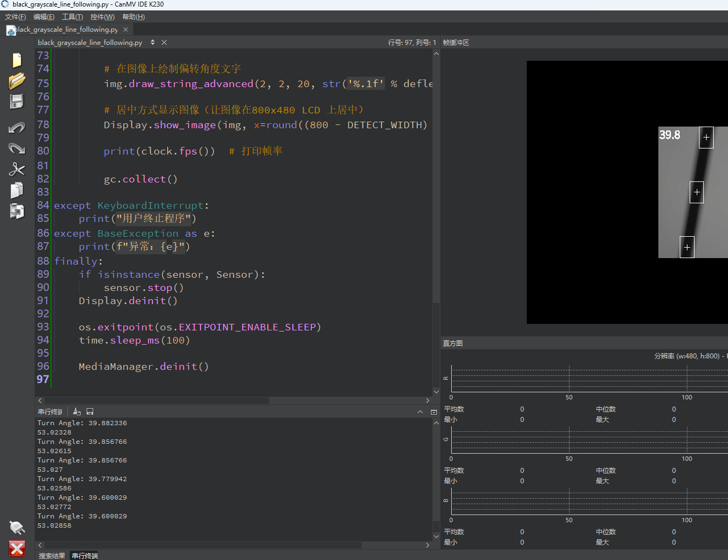This screenshot has height=560, width=728.
Task: Click the Copy documents icon
Action: pos(17,190)
